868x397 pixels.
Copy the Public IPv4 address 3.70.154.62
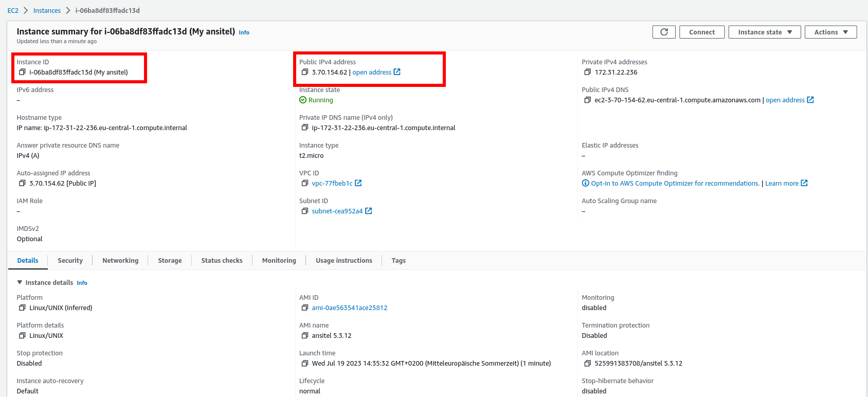coord(305,73)
